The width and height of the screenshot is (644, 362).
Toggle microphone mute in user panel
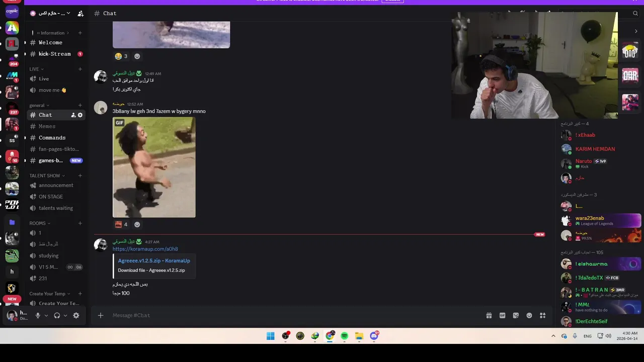point(37,316)
